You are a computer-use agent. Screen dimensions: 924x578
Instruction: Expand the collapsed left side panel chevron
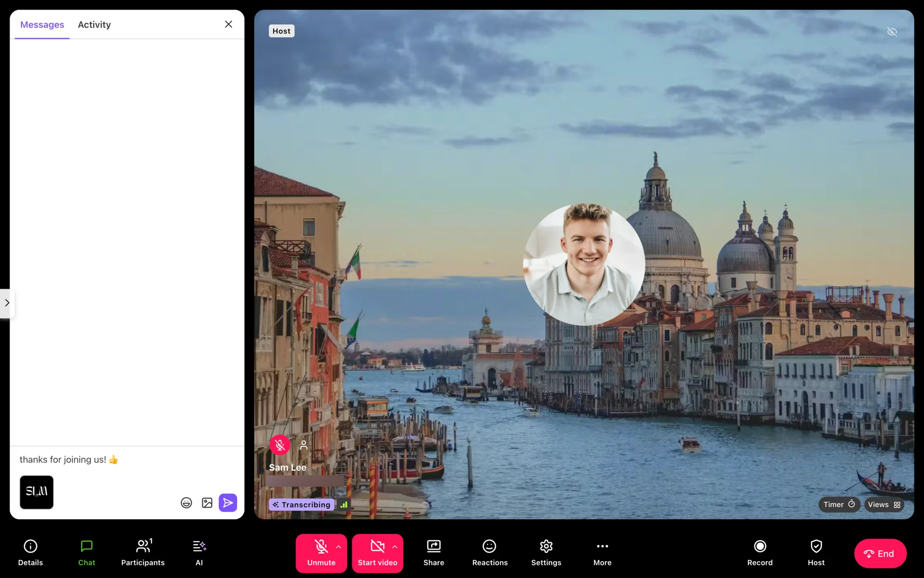pyautogui.click(x=7, y=303)
